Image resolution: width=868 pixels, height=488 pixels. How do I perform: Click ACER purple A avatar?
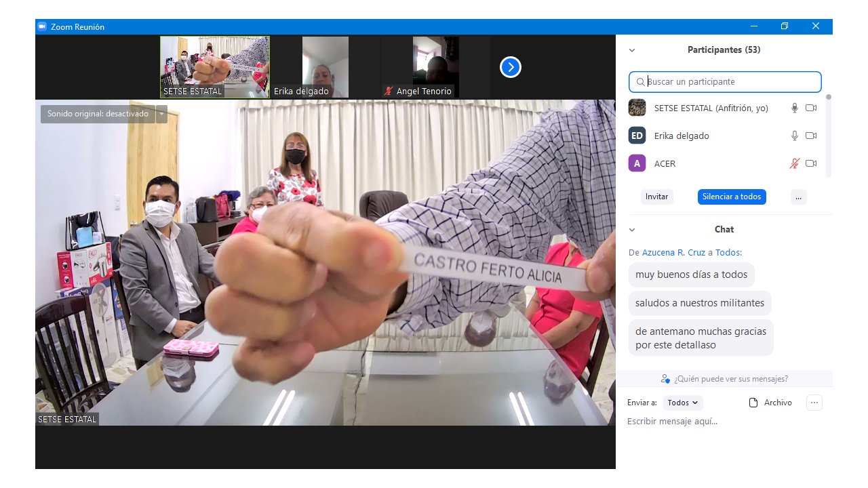click(x=637, y=163)
